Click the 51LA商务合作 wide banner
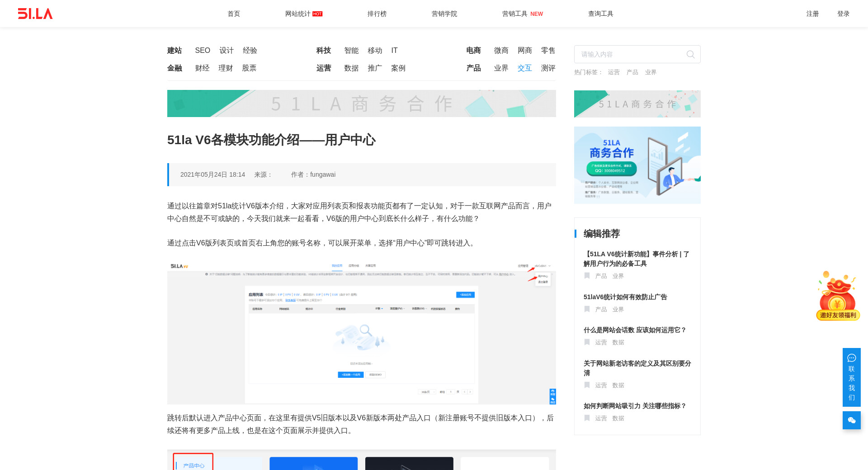The width and height of the screenshot is (868, 470). point(361,103)
